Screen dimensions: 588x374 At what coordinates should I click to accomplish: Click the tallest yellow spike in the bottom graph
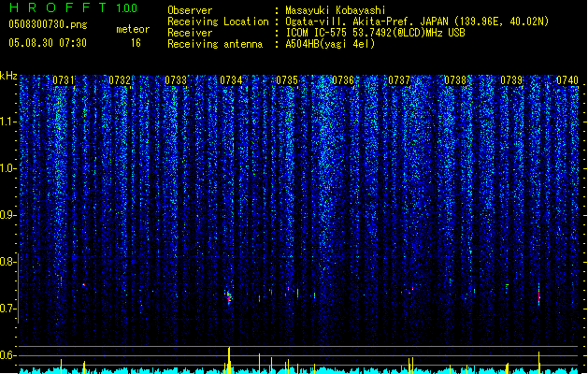[229, 360]
